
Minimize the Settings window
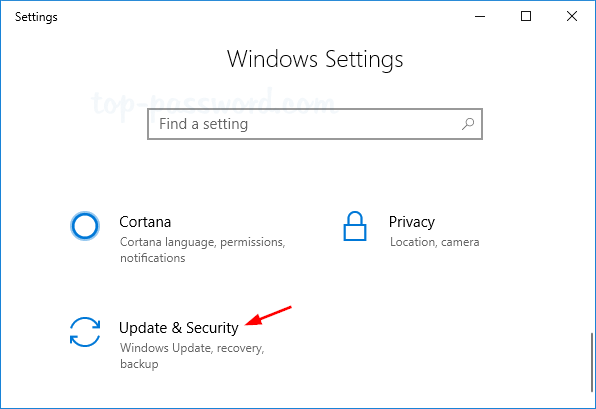click(x=480, y=16)
